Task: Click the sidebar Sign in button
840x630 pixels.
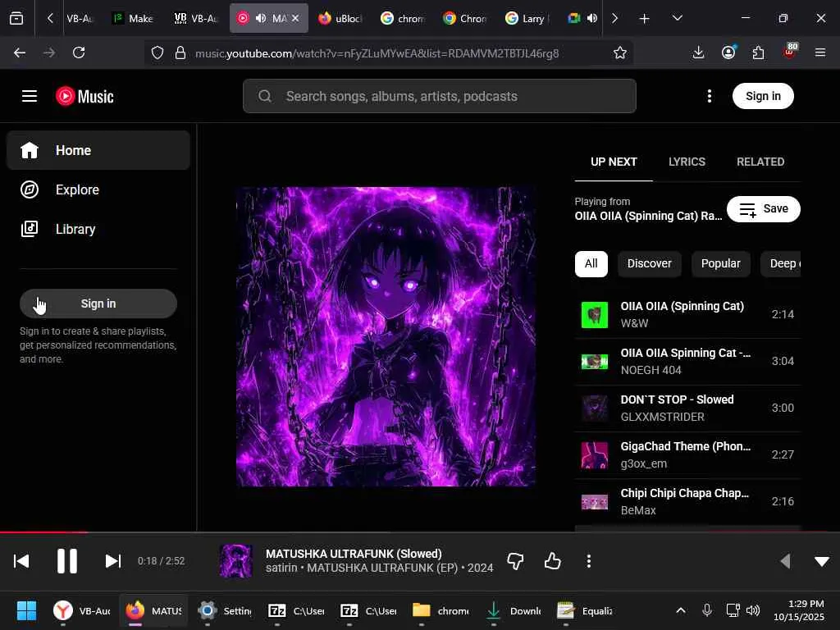Action: (98, 304)
